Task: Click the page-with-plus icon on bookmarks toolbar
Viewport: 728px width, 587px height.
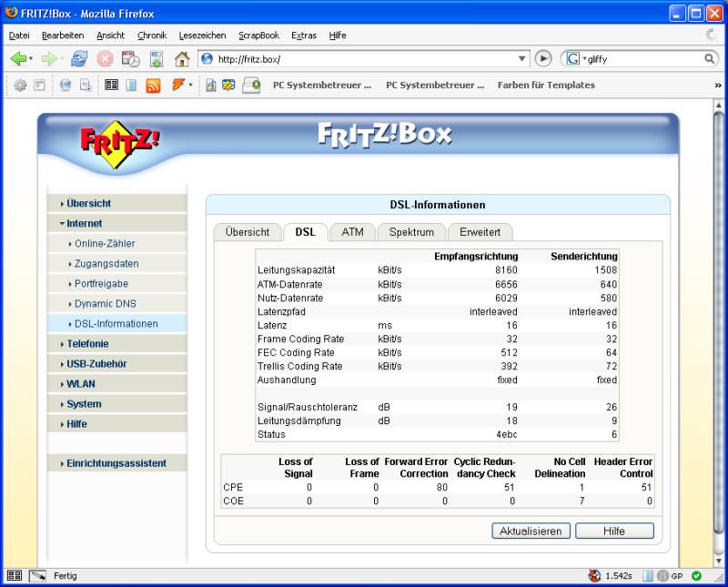Action: [86, 85]
